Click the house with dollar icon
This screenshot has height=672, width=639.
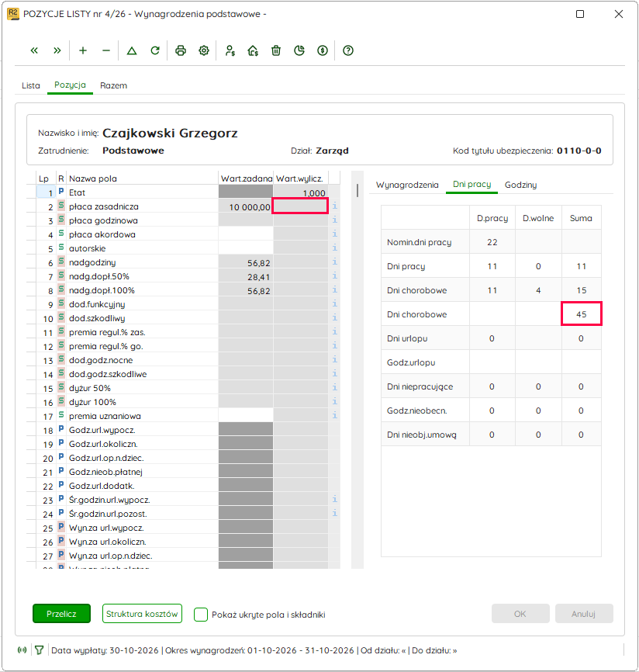(x=253, y=50)
